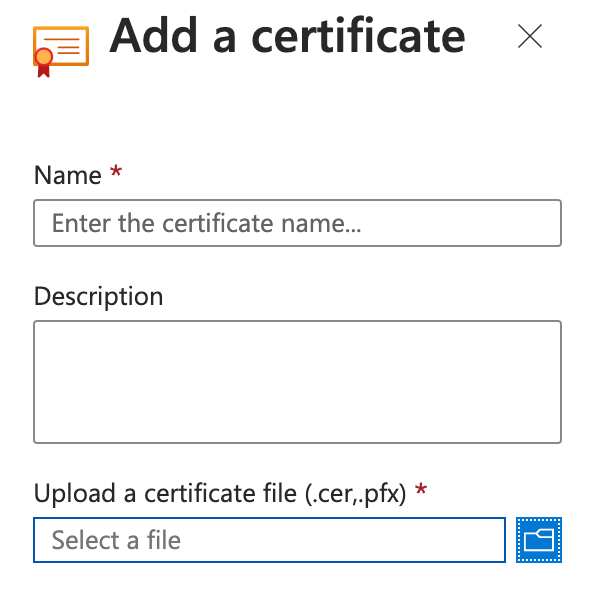
Task: Click the certificate ribbon icon in header
Action: [x=61, y=51]
